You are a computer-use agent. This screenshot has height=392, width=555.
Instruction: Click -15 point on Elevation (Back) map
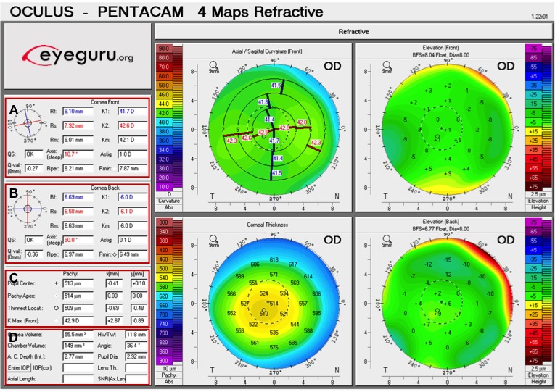point(448,260)
